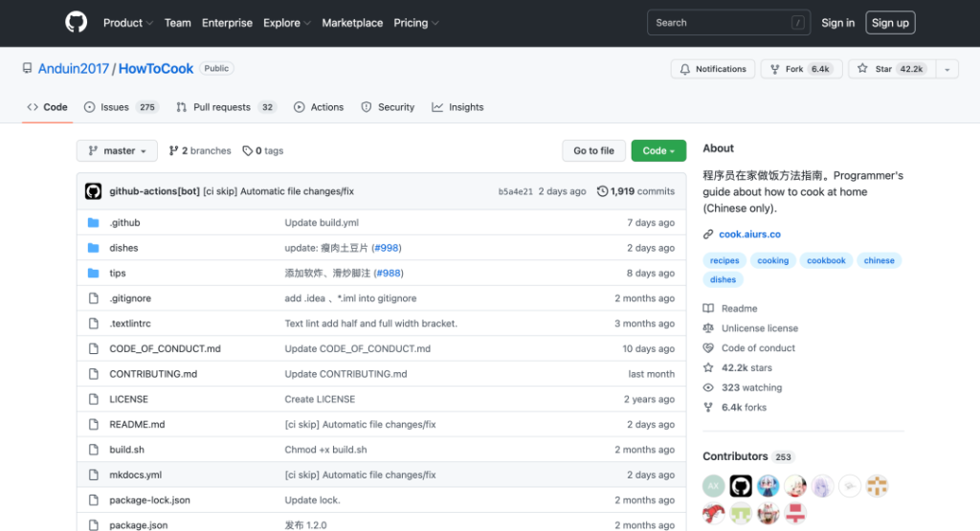Click the Readme book icon in About

(x=708, y=308)
